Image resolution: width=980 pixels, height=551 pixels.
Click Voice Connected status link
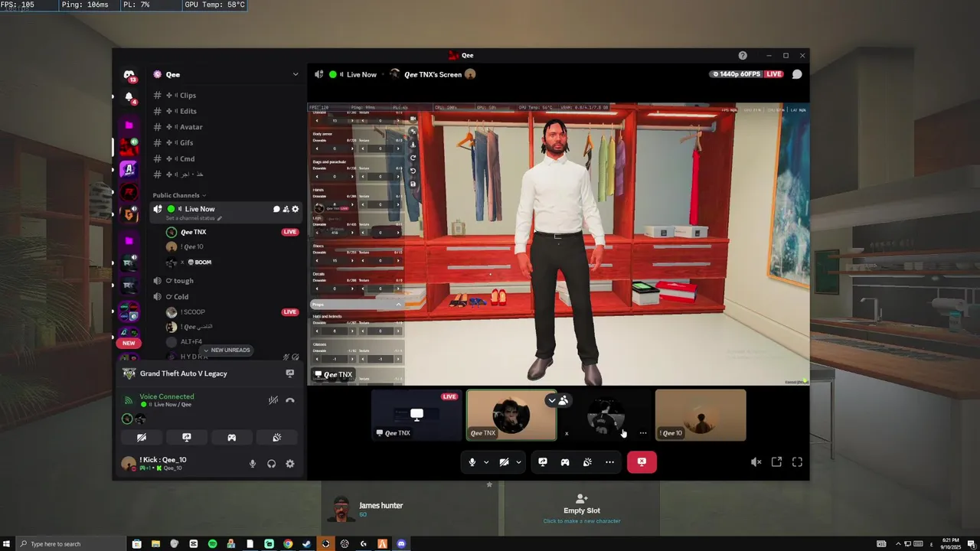tap(167, 396)
